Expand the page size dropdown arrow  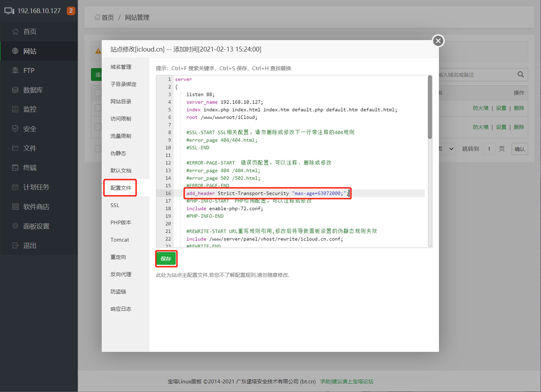[x=451, y=149]
